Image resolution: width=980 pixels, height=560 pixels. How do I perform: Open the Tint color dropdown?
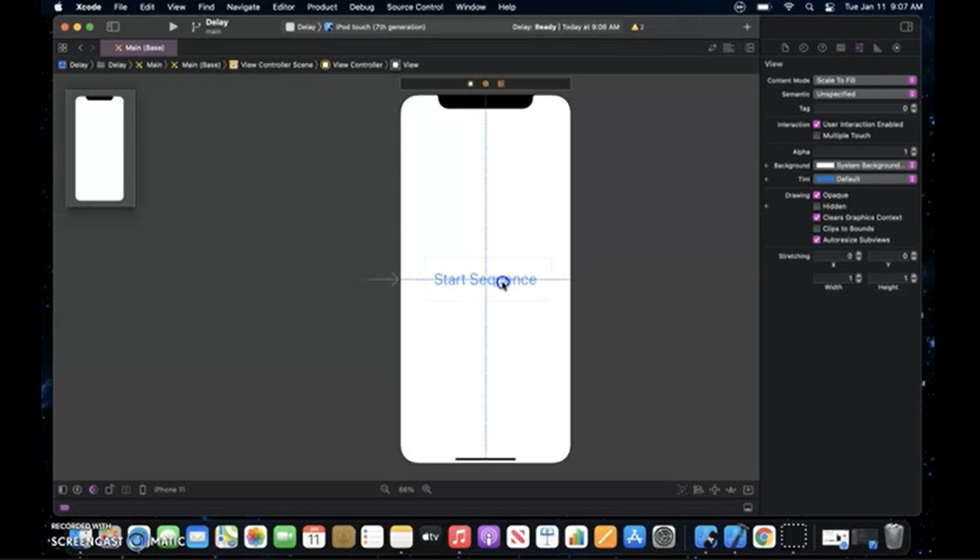tap(865, 179)
